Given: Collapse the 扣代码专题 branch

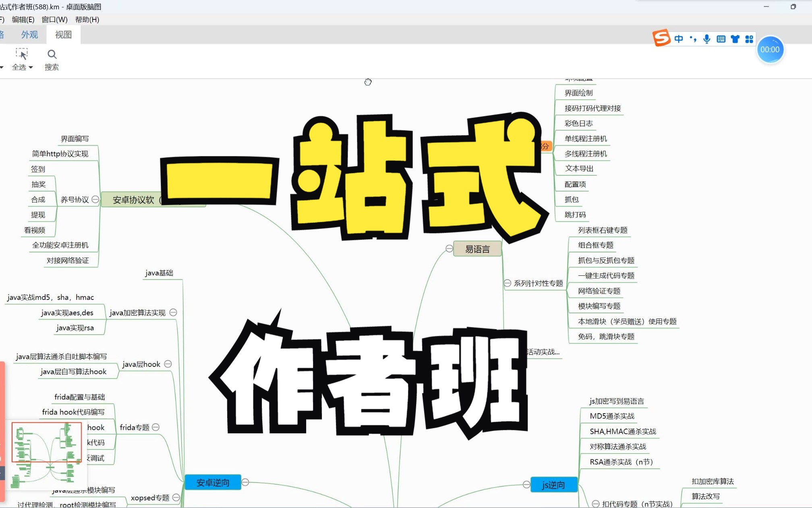Looking at the screenshot, I should (x=596, y=504).
